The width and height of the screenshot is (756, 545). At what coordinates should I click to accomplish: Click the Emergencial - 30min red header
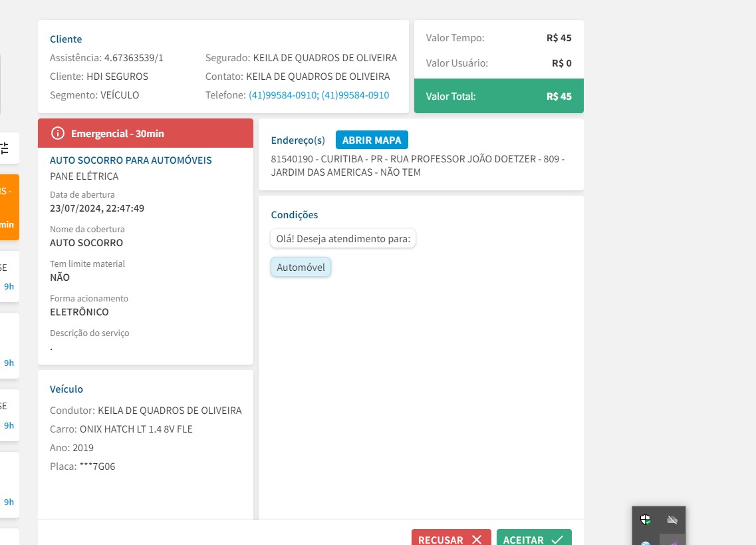pyautogui.click(x=146, y=133)
